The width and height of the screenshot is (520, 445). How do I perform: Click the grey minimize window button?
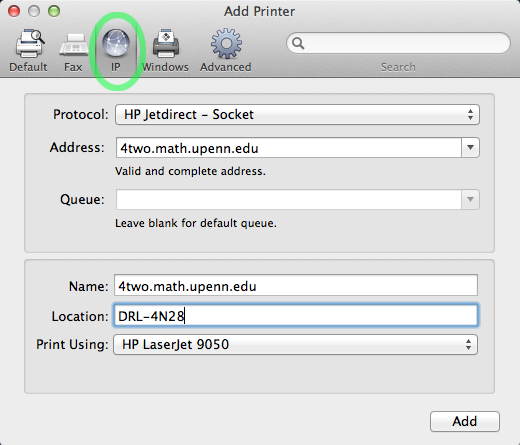(34, 11)
